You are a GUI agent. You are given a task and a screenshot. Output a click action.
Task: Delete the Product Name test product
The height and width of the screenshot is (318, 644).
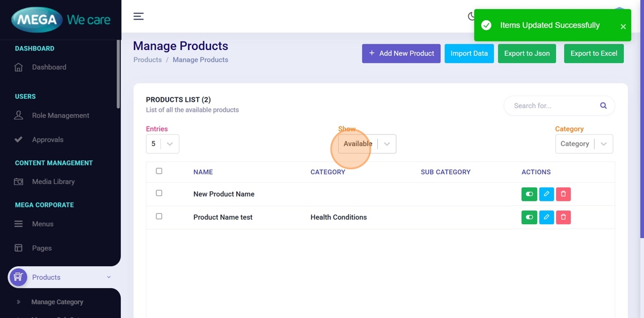click(563, 217)
